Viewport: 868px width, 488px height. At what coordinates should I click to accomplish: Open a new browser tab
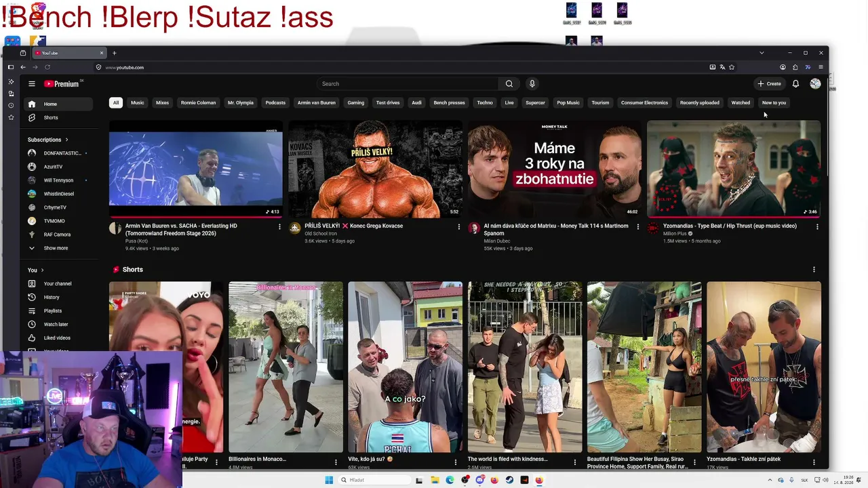tap(114, 53)
